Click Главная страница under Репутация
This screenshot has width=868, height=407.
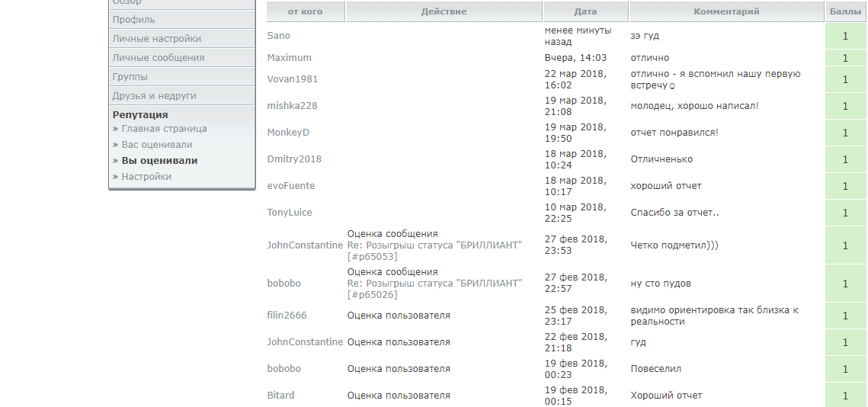164,129
